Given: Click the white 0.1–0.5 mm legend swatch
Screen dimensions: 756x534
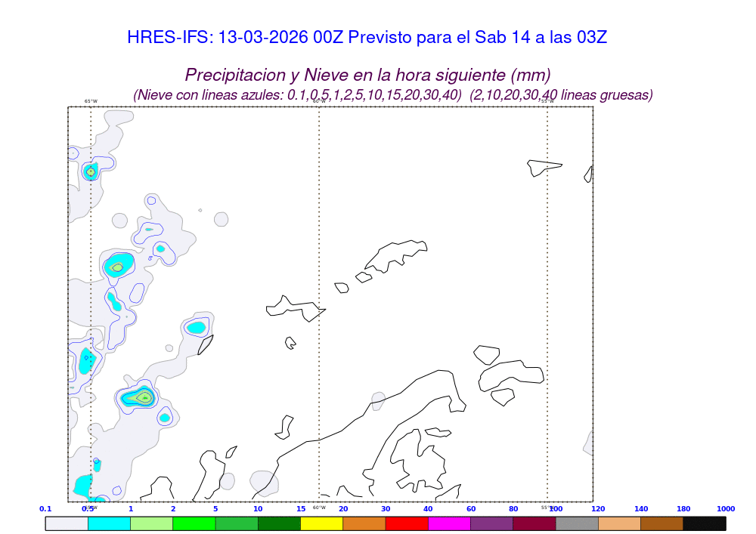Looking at the screenshot, I should tap(67, 523).
